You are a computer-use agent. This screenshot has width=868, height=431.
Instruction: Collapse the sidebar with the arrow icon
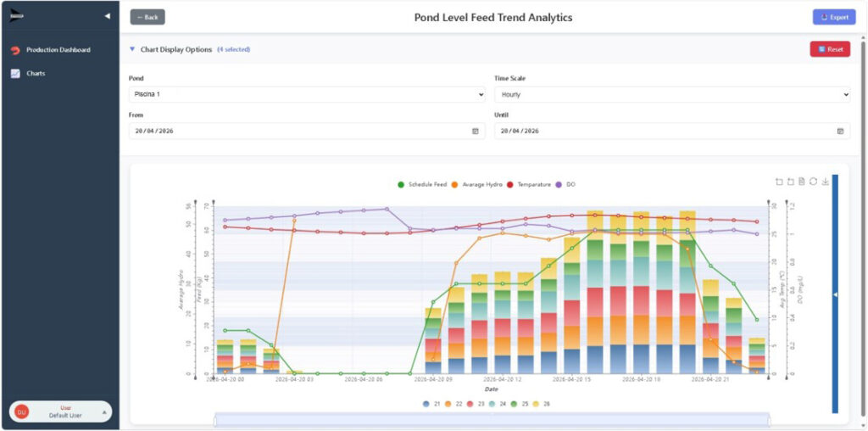coord(107,16)
